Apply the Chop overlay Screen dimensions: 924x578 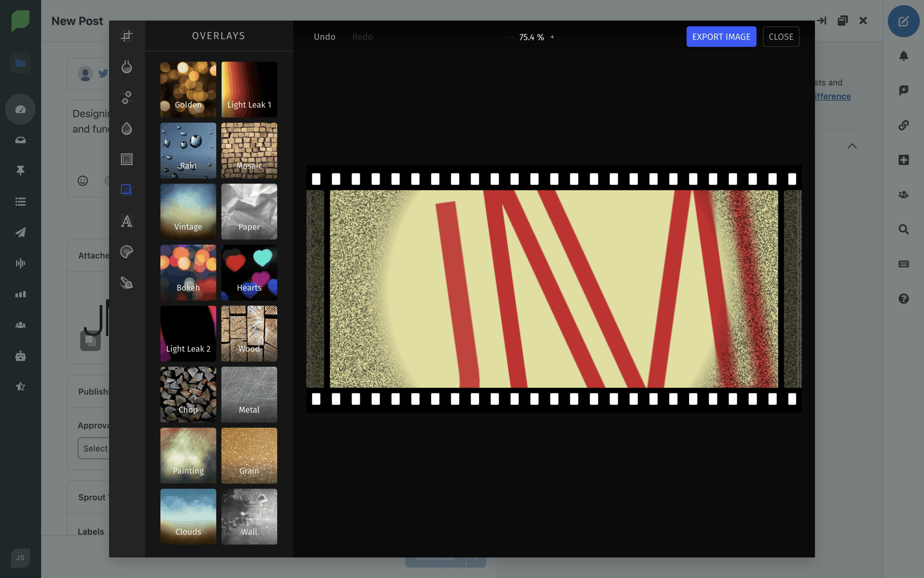[188, 395]
